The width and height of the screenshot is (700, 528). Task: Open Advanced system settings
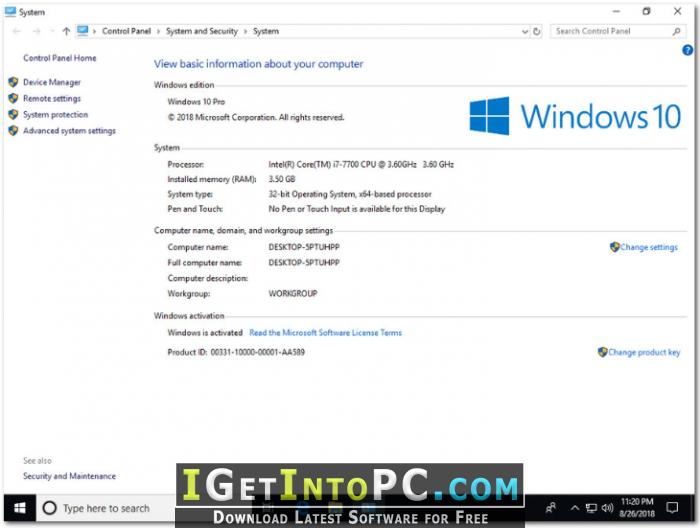tap(69, 131)
